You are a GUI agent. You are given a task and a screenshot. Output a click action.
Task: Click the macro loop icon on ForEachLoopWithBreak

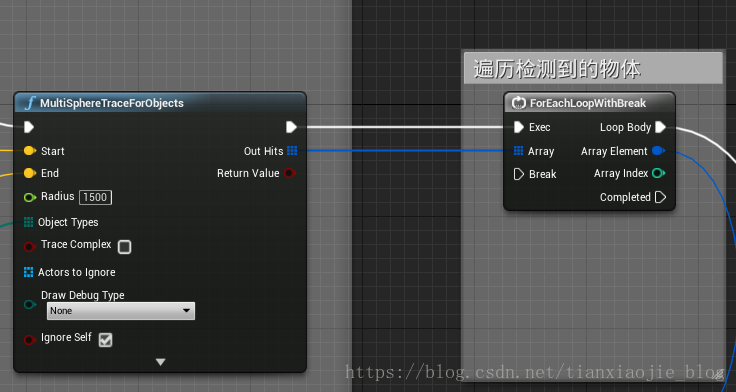[x=519, y=103]
